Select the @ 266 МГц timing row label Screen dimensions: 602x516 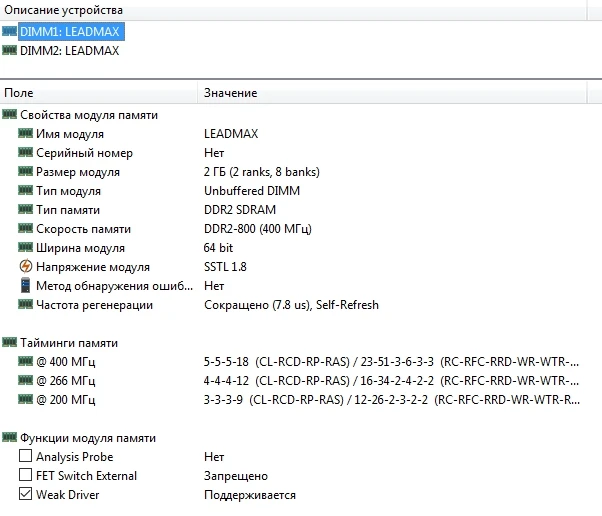click(x=66, y=381)
